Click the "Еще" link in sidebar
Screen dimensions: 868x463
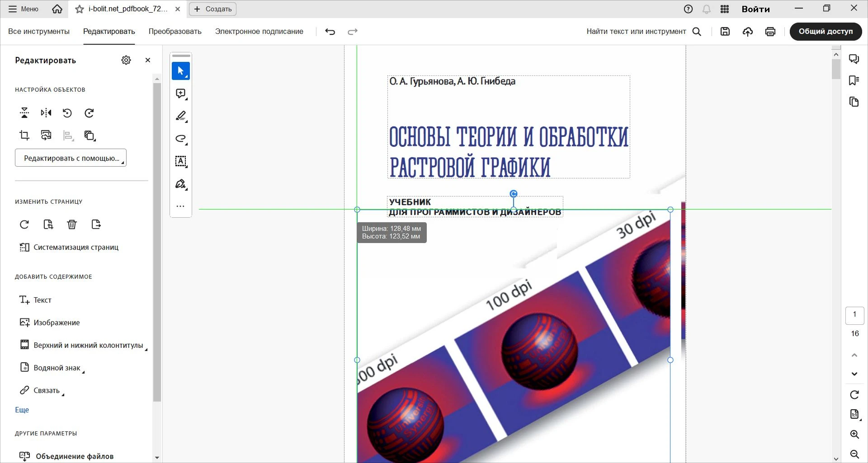(x=22, y=410)
